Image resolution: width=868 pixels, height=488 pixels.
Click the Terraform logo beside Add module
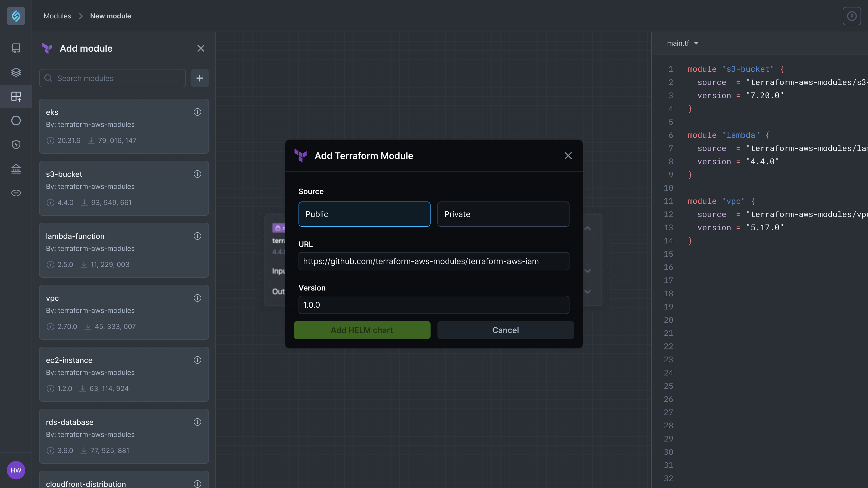click(47, 48)
